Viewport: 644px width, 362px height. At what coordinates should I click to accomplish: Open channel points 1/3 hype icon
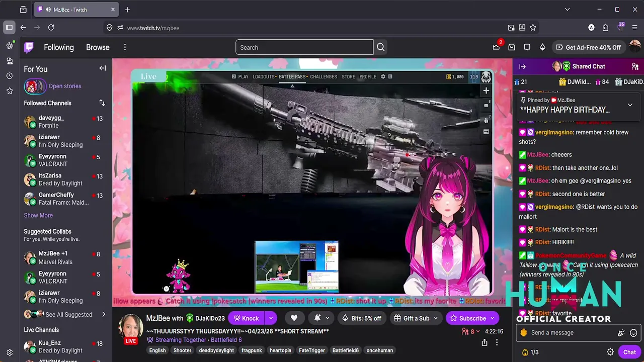pos(530,352)
